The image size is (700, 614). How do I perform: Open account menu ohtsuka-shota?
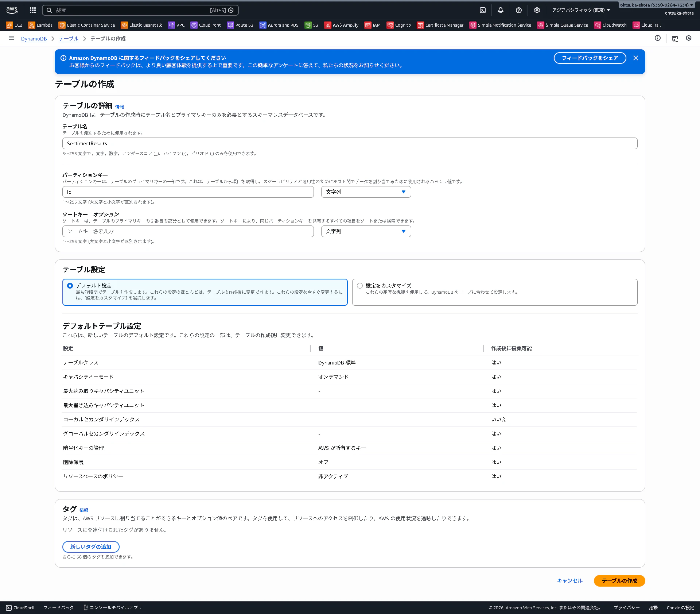pyautogui.click(x=657, y=5)
